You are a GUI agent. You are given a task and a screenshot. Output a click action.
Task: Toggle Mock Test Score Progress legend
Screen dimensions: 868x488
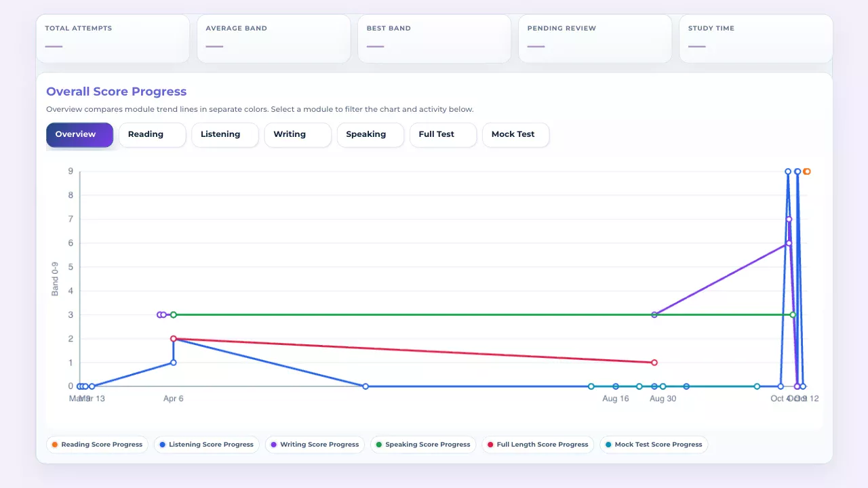[x=654, y=445]
